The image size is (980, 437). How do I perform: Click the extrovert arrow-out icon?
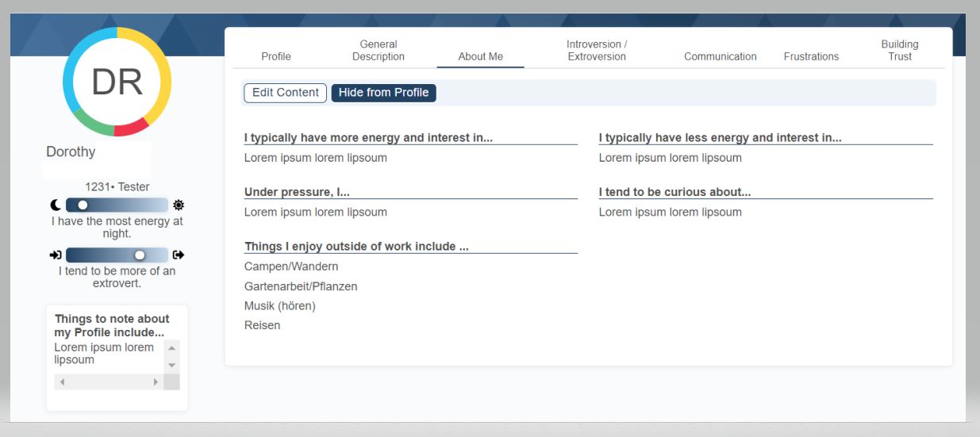point(179,255)
